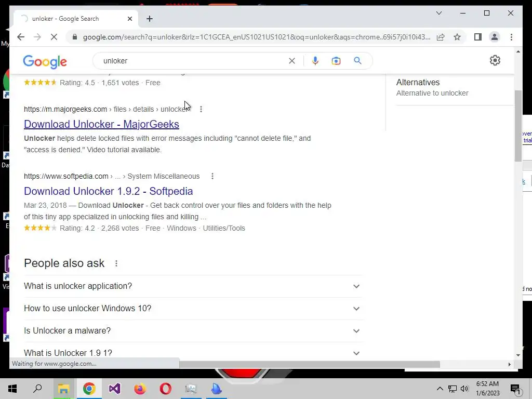
Task: Open People also ask options menu
Action: point(116,263)
